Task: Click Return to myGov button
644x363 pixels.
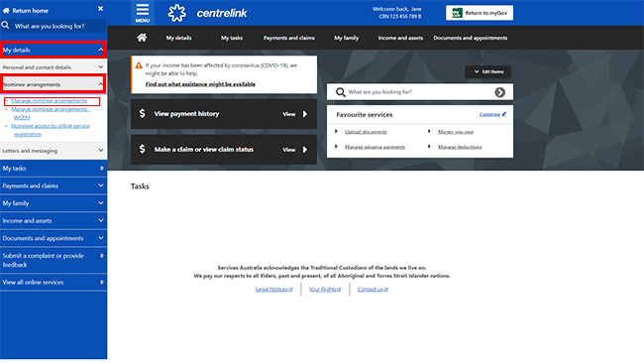Action: coord(480,13)
